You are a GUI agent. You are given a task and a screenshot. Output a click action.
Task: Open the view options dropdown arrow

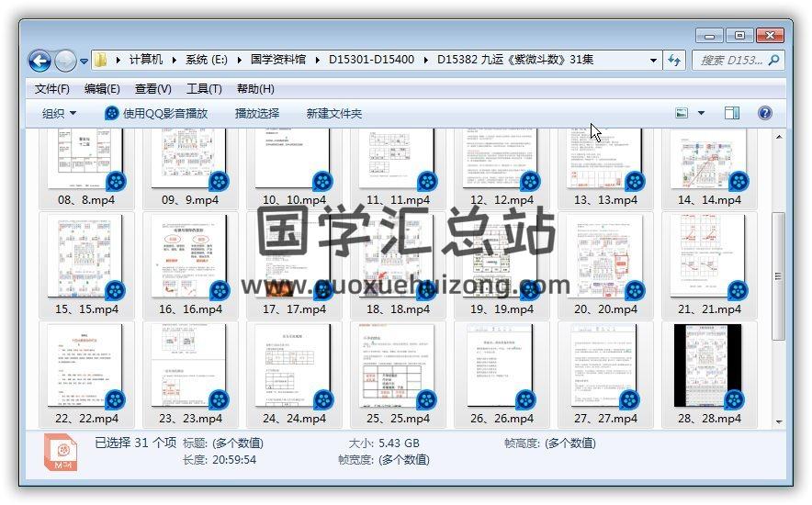click(x=701, y=113)
